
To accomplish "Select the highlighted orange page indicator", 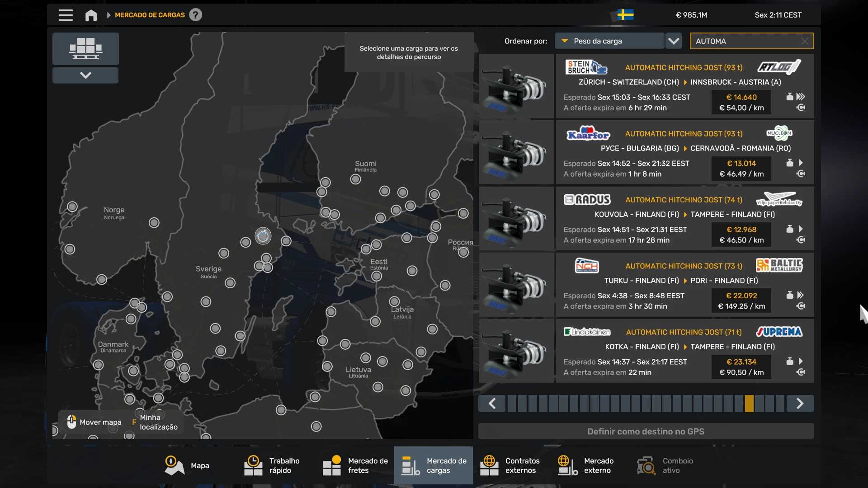I will 749,404.
